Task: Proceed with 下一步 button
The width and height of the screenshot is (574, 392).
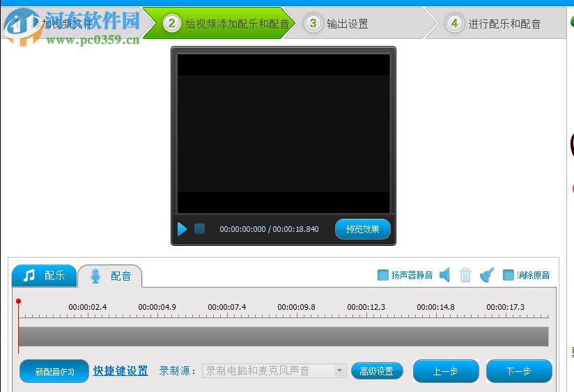Action: [519, 371]
